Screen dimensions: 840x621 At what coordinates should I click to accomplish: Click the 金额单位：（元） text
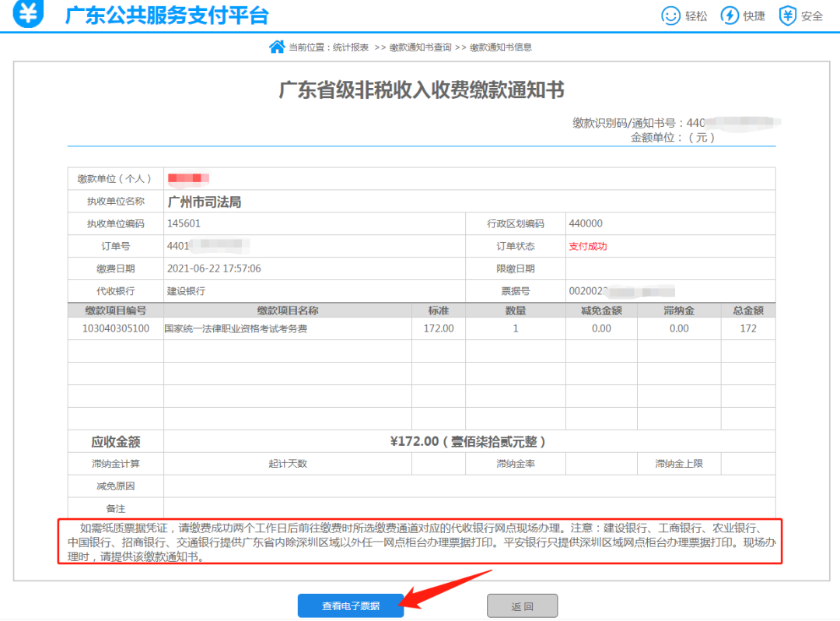[x=672, y=138]
